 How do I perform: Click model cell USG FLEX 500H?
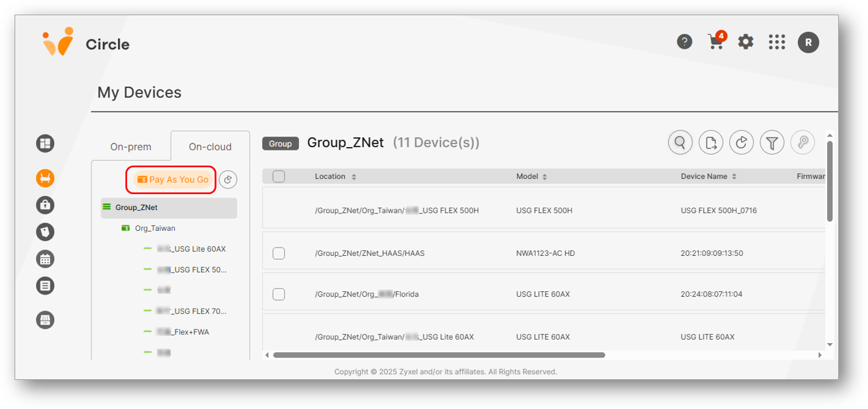(x=545, y=211)
